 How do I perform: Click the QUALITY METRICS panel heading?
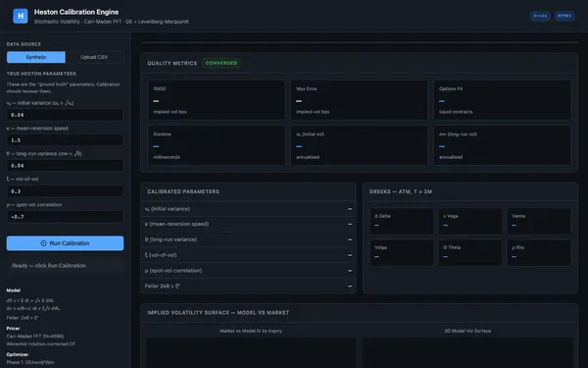tap(172, 63)
